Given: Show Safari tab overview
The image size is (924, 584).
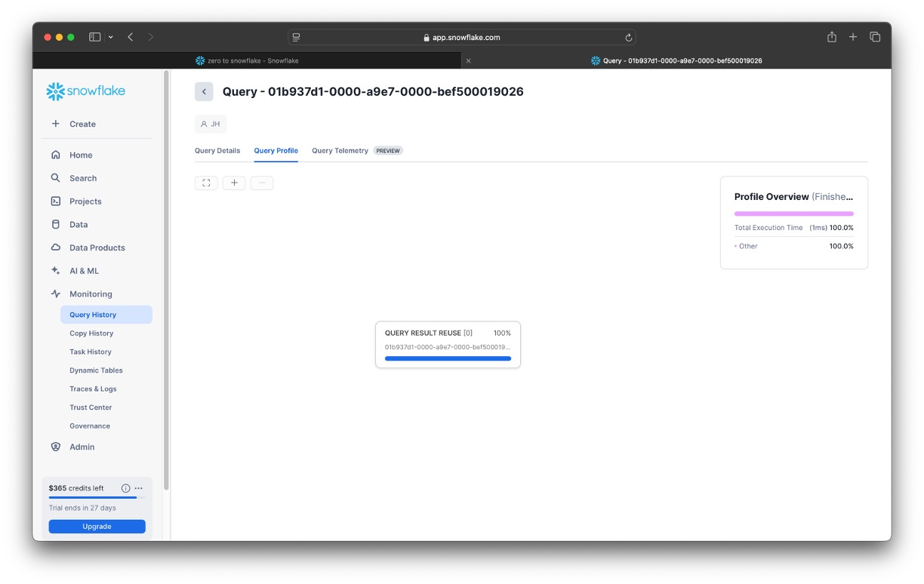Looking at the screenshot, I should coord(875,37).
